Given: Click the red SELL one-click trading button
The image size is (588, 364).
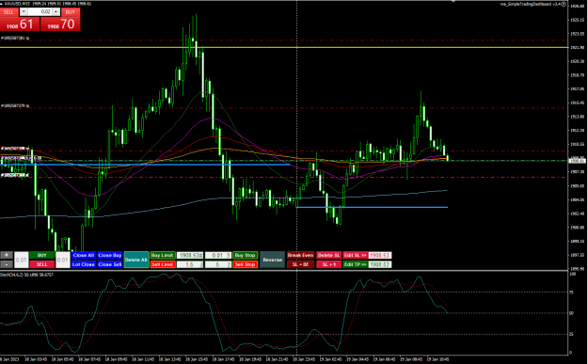Looking at the screenshot, I should click(x=8, y=12).
